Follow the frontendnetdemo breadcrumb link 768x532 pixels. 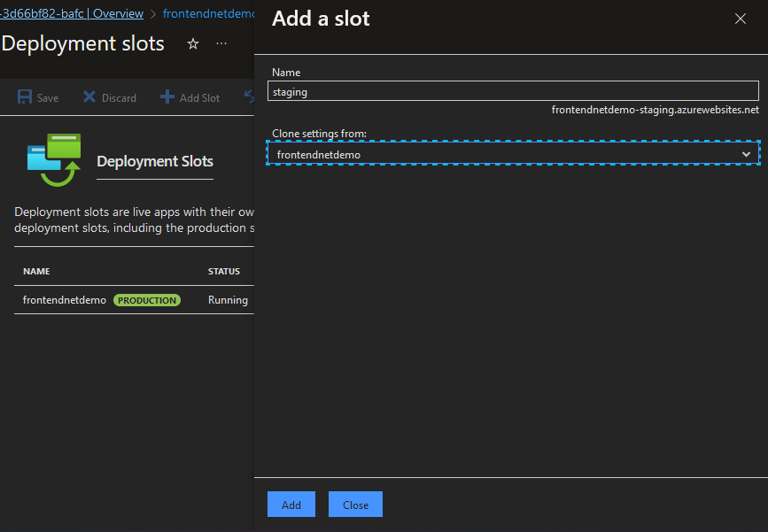208,13
